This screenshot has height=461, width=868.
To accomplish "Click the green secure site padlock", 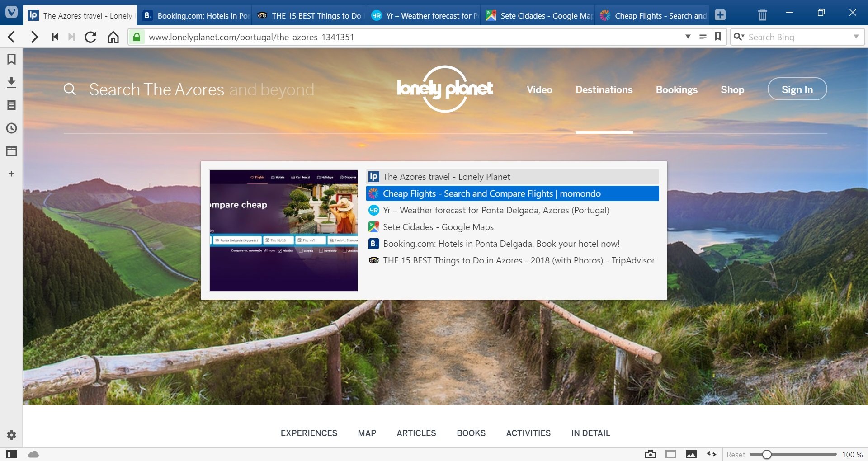I will pyautogui.click(x=137, y=37).
